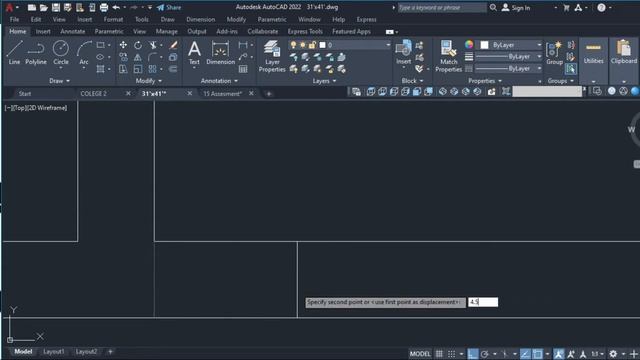
Task: Click the Group tool
Action: (554, 53)
